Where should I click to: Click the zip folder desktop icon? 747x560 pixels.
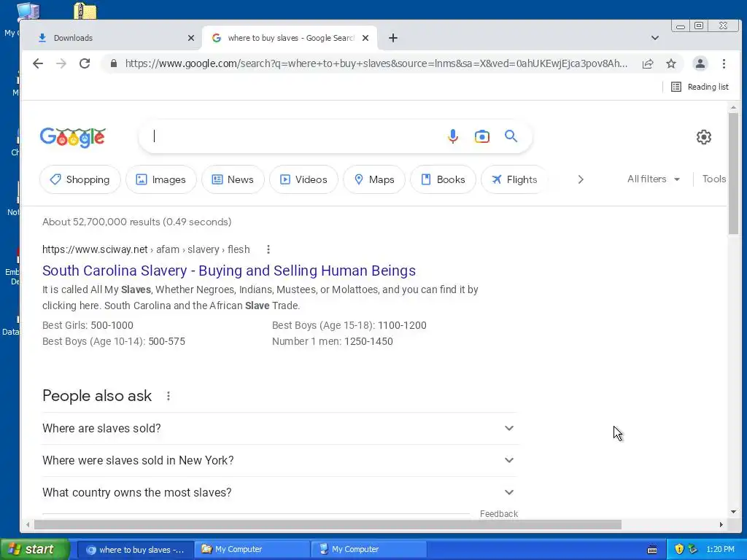pyautogui.click(x=85, y=10)
